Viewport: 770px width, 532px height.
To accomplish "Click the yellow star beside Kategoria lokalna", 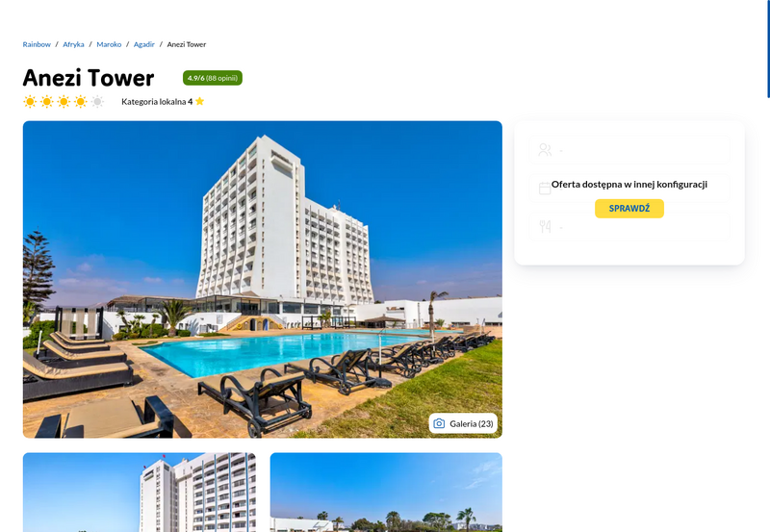I will click(x=199, y=101).
